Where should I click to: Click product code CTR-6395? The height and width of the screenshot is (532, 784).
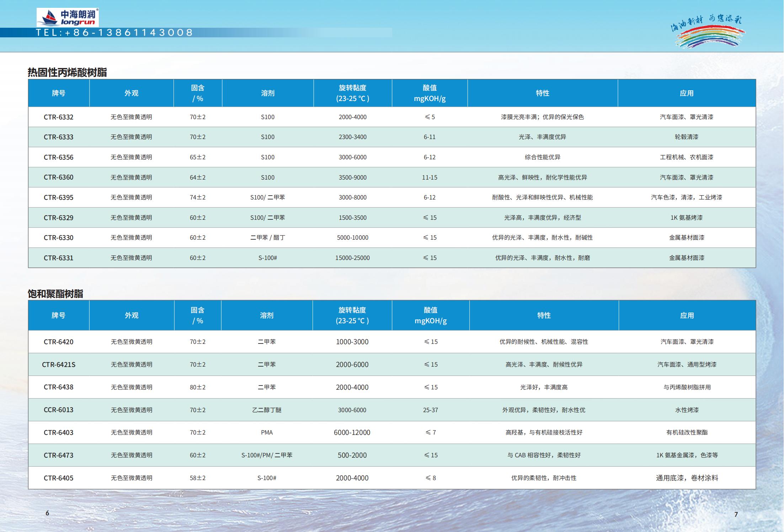(x=59, y=197)
